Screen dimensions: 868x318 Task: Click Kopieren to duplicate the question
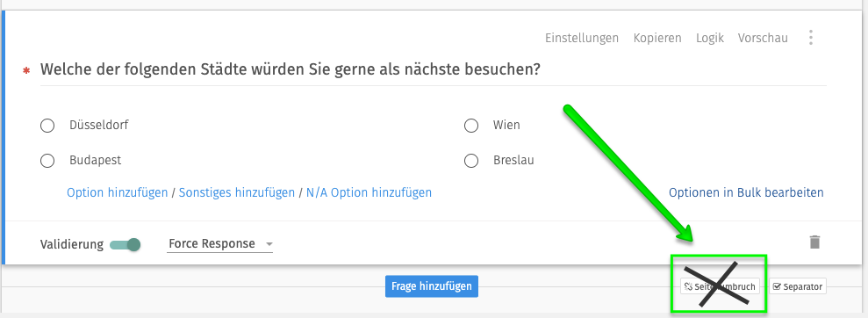click(x=657, y=38)
